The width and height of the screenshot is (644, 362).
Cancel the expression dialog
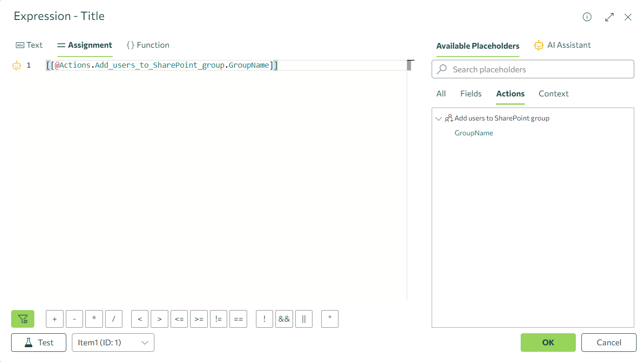[609, 343]
